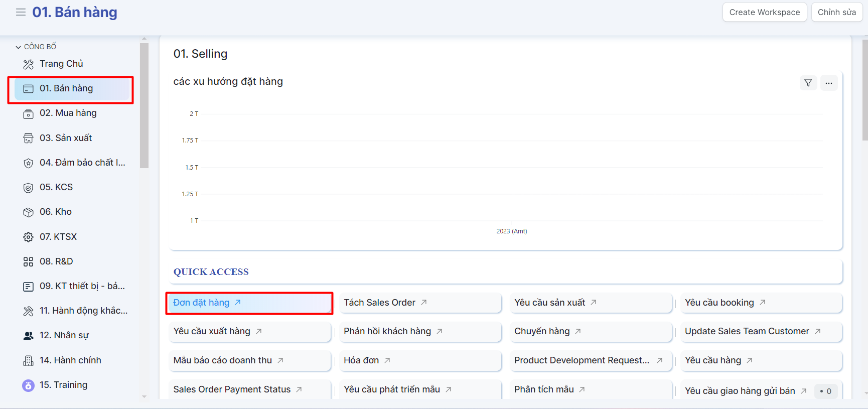Click the Chỉnh sửa button
Viewport: 868px width, 409px height.
[836, 12]
